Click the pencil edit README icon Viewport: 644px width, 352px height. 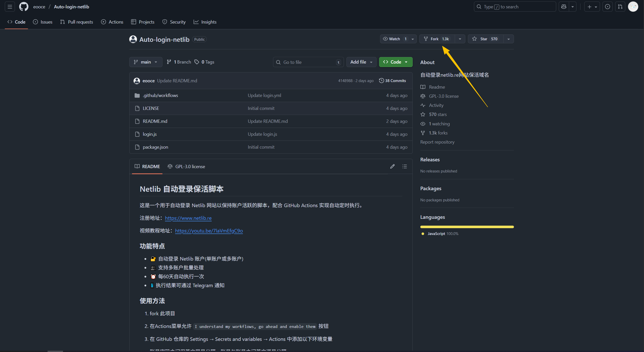tap(392, 166)
